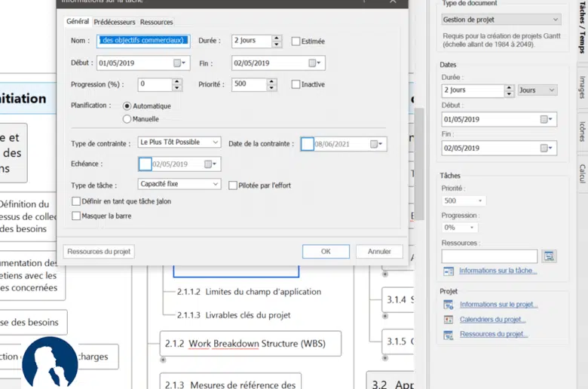
Task: Open the Ressources tab in the dialog
Action: click(156, 22)
